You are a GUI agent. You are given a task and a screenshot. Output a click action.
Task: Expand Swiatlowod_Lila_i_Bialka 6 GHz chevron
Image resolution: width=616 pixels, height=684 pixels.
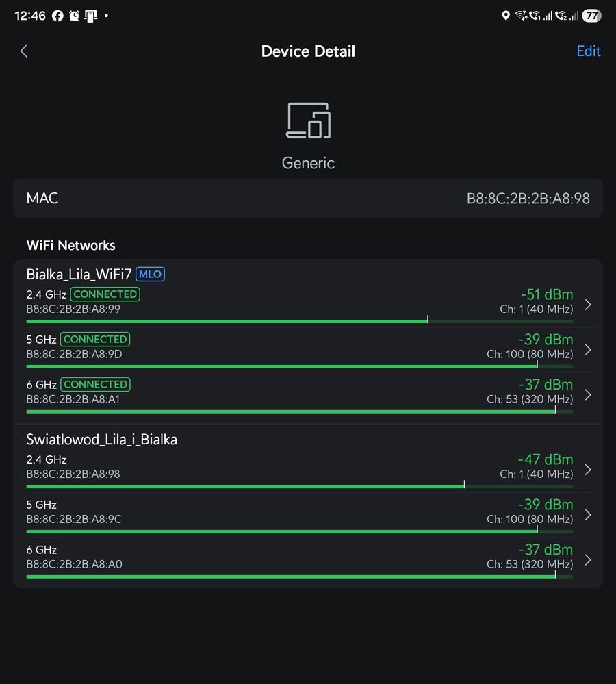587,560
